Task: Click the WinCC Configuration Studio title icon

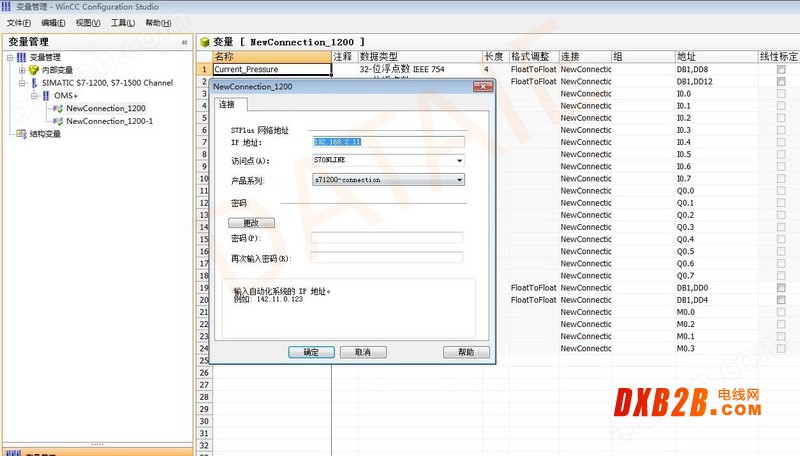Action: [x=6, y=7]
